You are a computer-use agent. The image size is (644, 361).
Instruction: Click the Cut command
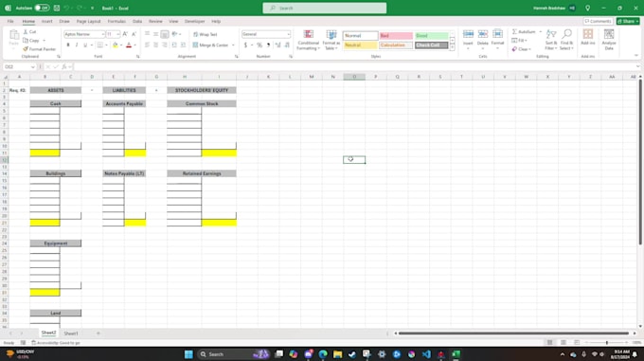tap(29, 31)
